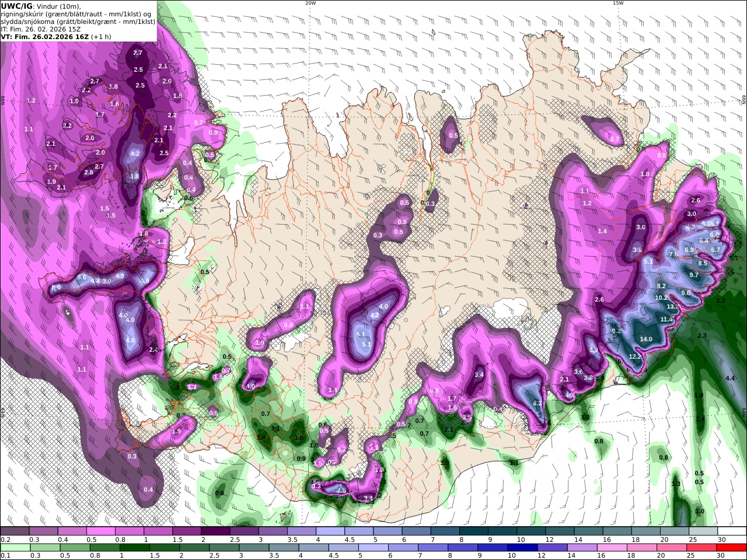Click the "3.5" label on the rain scale
This screenshot has height=560, width=747.
273,556
